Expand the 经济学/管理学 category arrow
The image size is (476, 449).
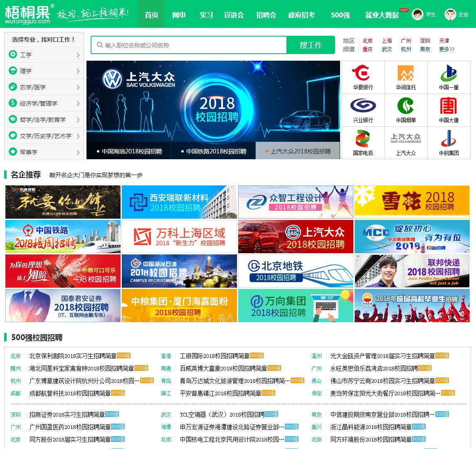[x=78, y=104]
